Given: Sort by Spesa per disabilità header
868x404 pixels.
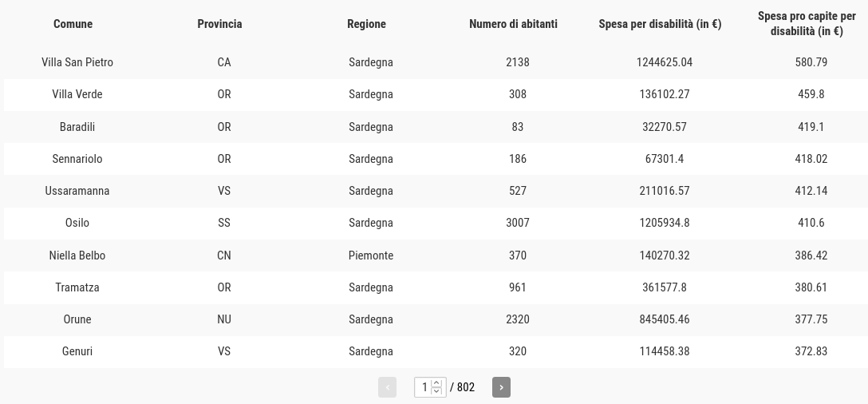Looking at the screenshot, I should click(x=660, y=24).
